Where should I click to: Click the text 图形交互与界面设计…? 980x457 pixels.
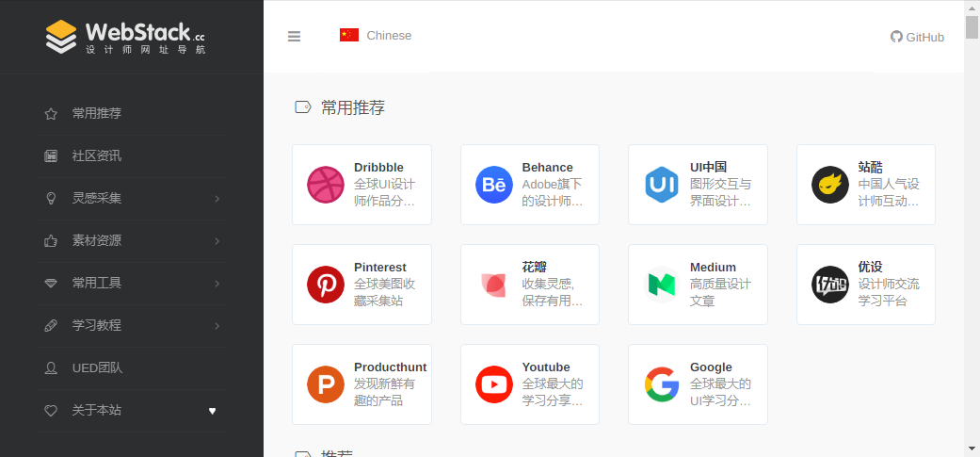(x=720, y=193)
